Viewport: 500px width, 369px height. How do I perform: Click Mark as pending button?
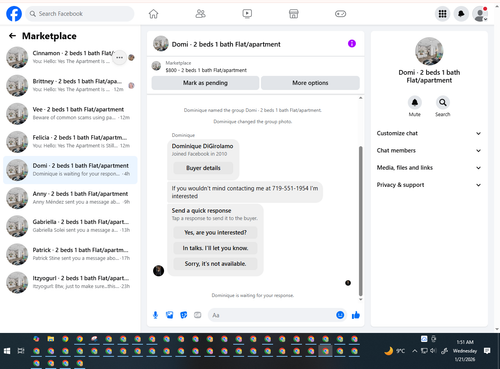point(205,83)
